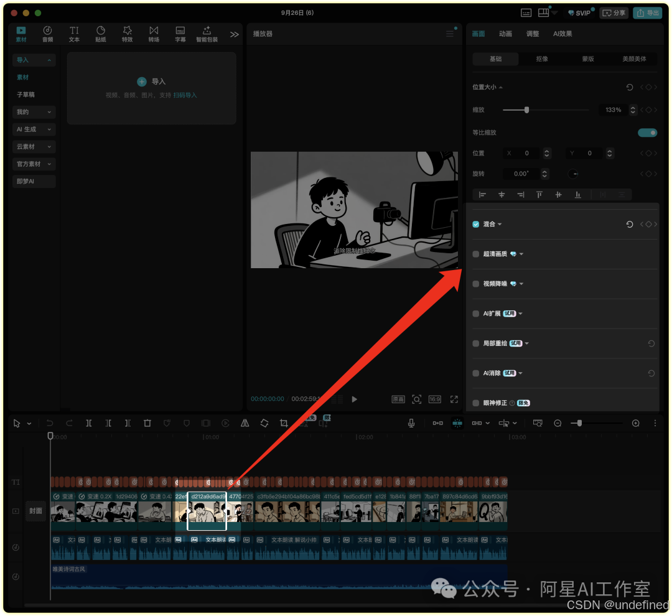Viewport: 672px width, 616px height.
Task: Toggle the 等比缩放 uniform scale switch
Action: [647, 133]
